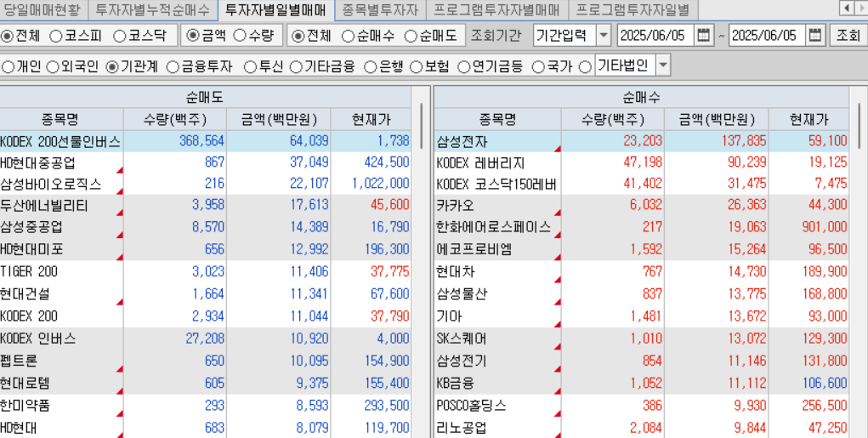Screen dimensions: 868x438
Task: Select 투자자별일별매매 tab
Action: click(276, 9)
